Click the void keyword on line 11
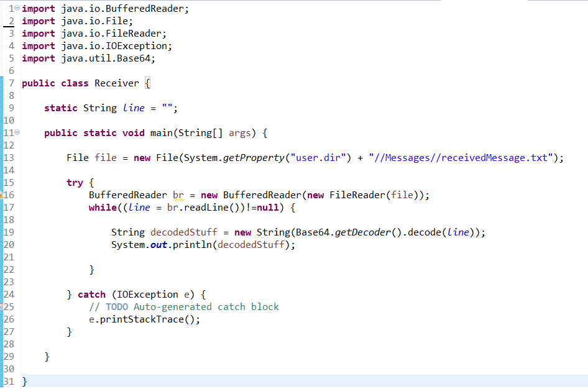588x389 pixels. coord(133,132)
